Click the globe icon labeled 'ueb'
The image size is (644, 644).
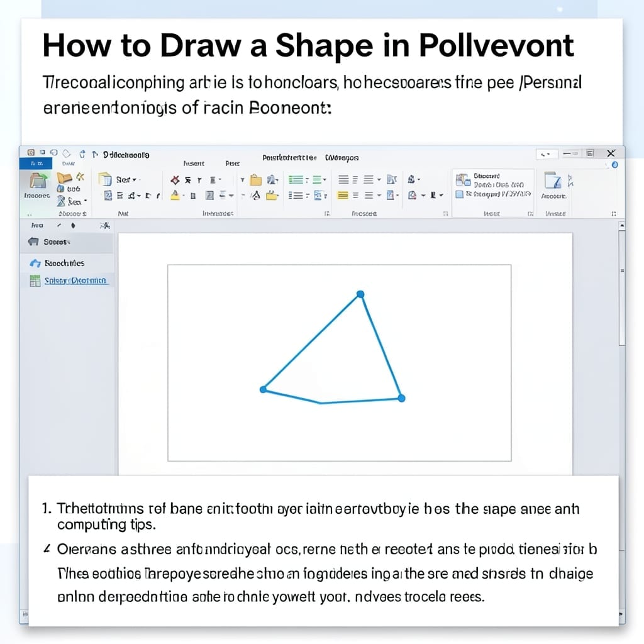click(60, 189)
